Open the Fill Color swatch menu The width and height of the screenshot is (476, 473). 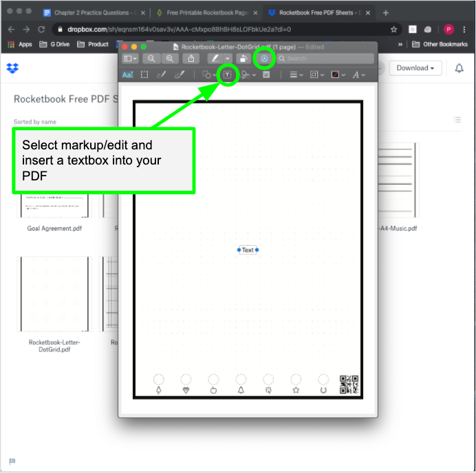click(x=338, y=75)
